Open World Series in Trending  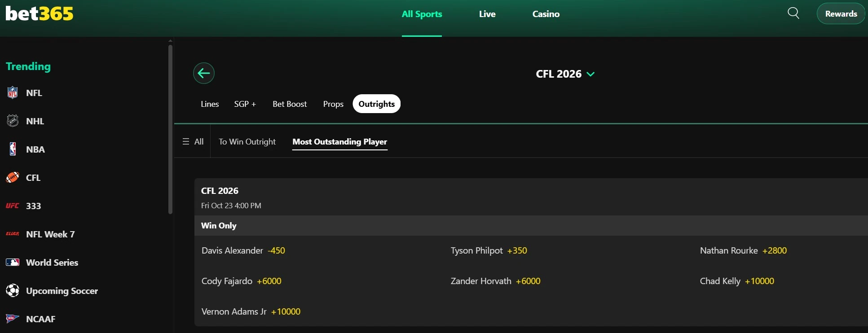pyautogui.click(x=52, y=263)
